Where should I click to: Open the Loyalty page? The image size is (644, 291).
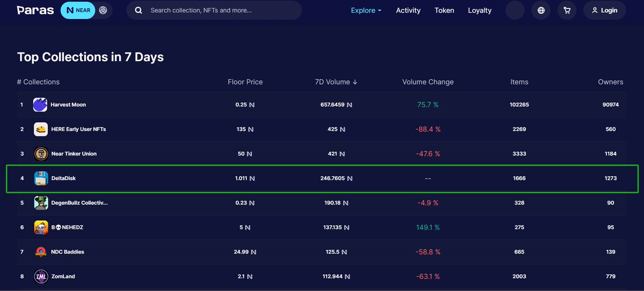(x=480, y=10)
